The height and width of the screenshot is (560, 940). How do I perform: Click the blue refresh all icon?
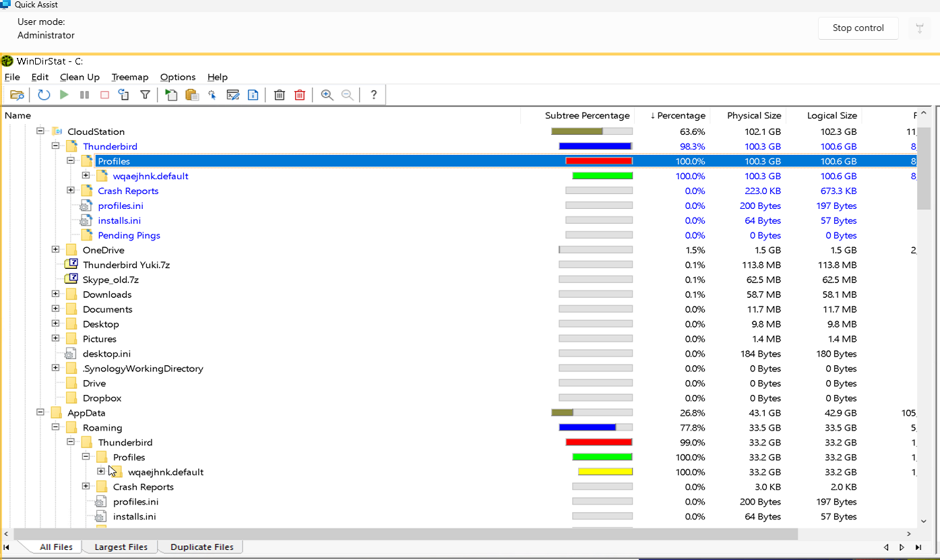pos(44,95)
